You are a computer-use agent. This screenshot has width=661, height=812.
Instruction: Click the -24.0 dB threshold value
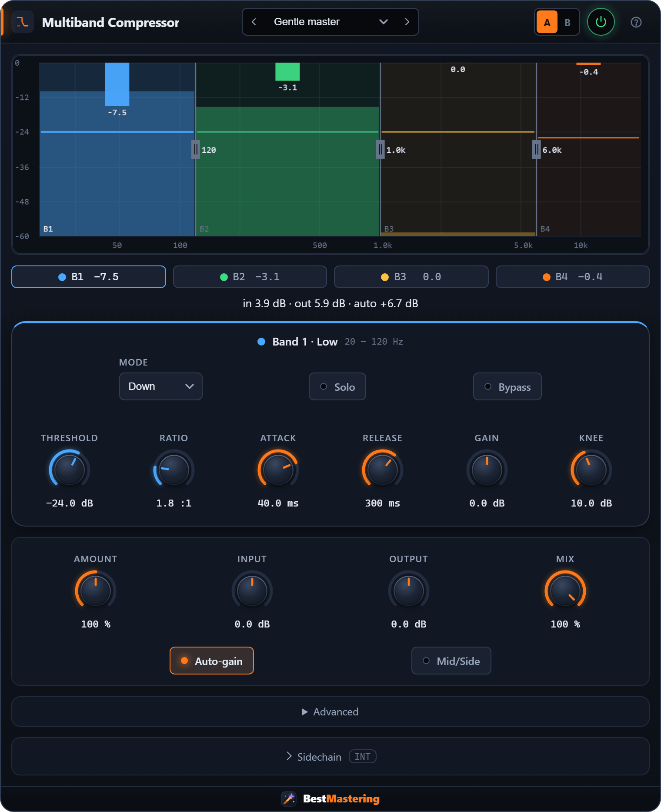click(x=70, y=503)
